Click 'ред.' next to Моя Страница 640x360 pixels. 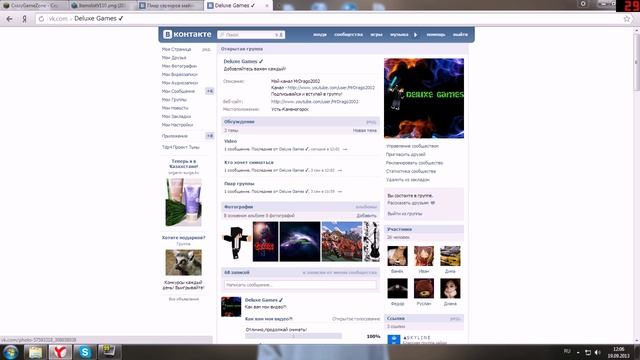(x=206, y=49)
